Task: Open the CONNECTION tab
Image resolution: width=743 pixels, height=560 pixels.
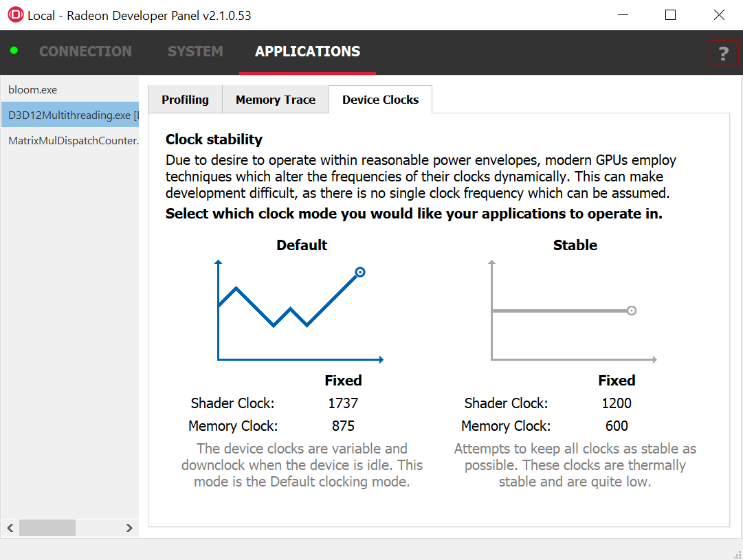Action: point(85,52)
